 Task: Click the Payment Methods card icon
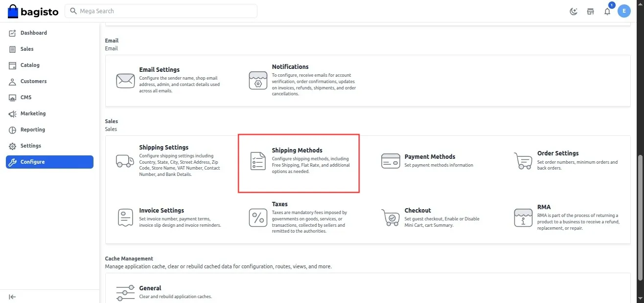pos(391,161)
